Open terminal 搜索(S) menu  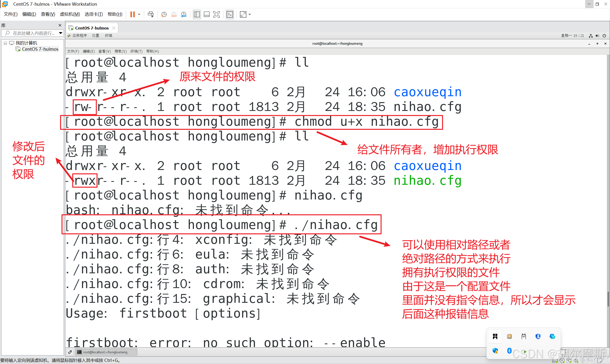click(x=120, y=51)
